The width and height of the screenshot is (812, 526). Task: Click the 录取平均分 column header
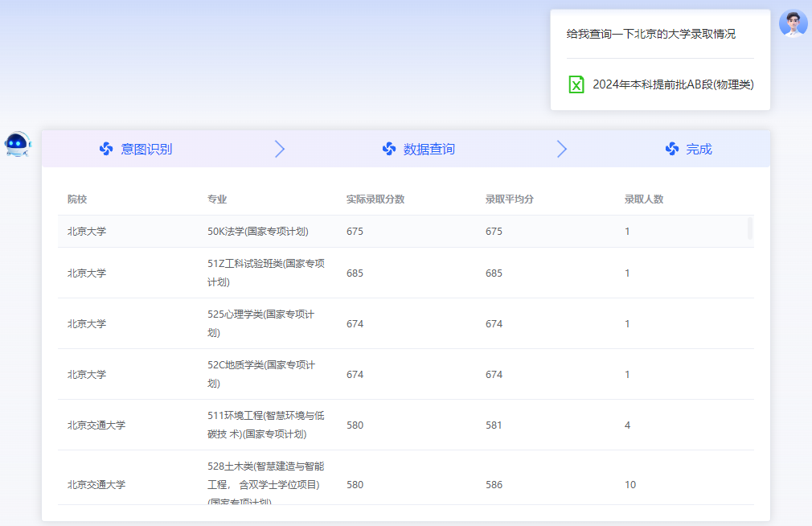[510, 199]
